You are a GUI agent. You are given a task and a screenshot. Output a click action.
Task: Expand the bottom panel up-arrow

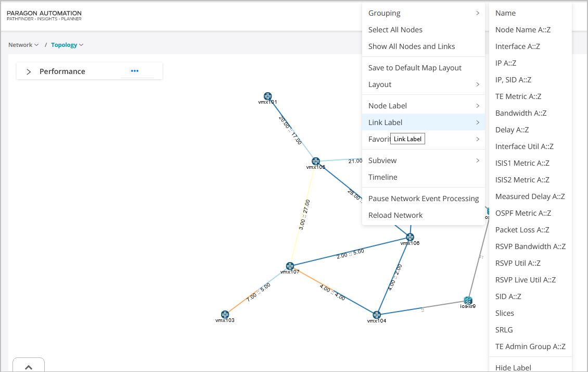(29, 367)
